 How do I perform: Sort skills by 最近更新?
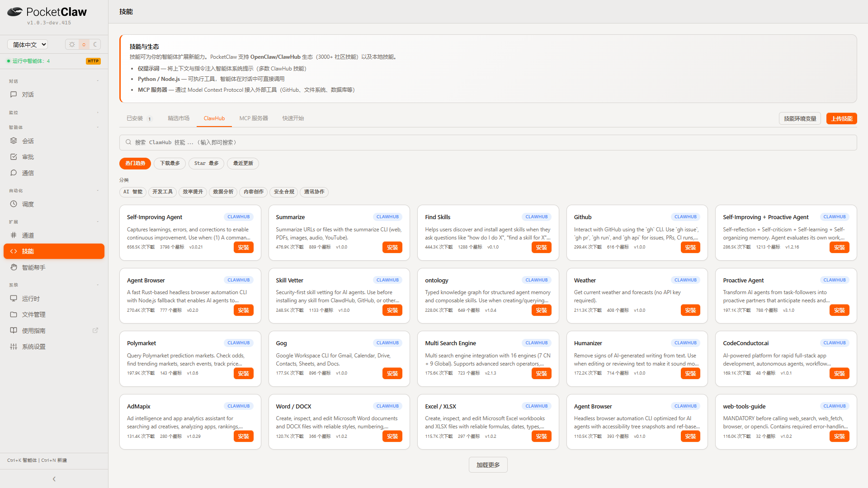tap(243, 163)
